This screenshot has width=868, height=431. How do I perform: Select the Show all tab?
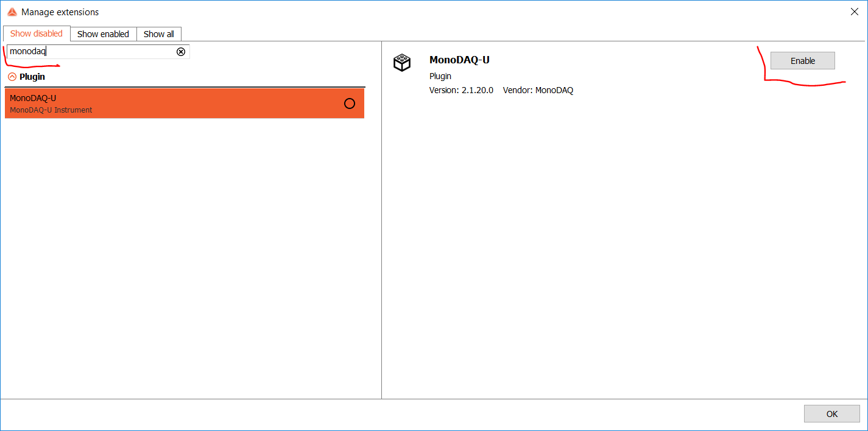159,34
